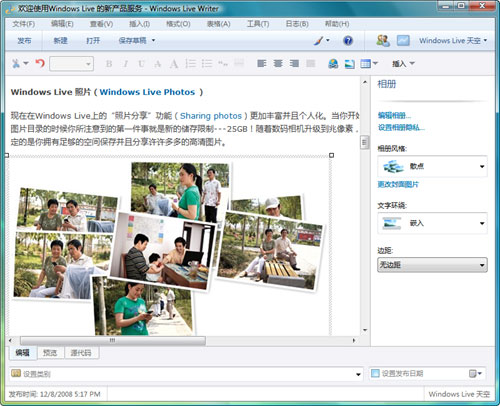The width and height of the screenshot is (500, 406).
Task: Justify text alignment
Action: 310,63
